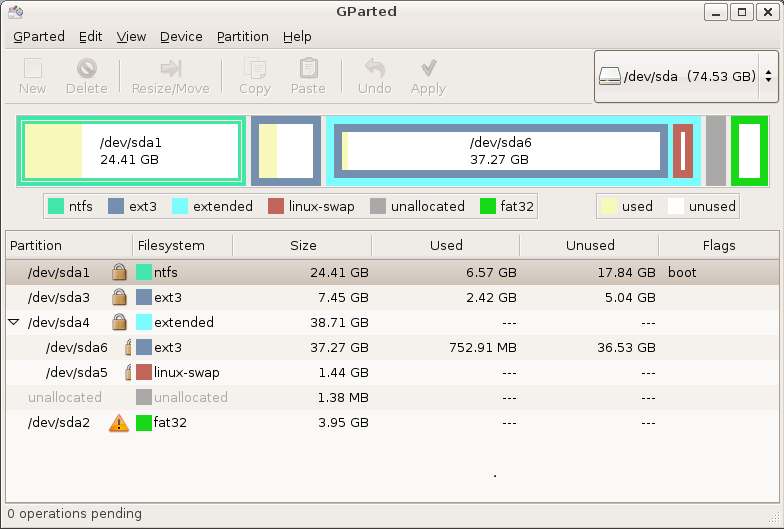Click the 'boot' flag of /dev/sda1
Viewport: 784px width, 529px height.
pyautogui.click(x=682, y=272)
